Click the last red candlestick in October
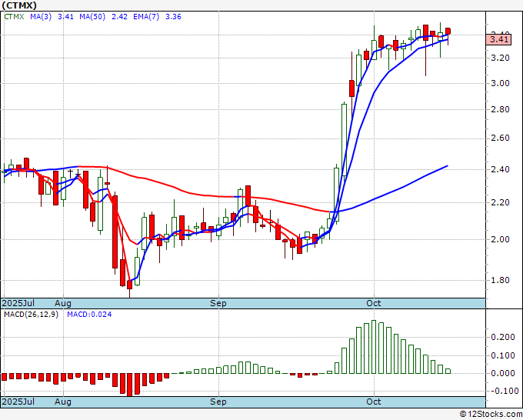The image size is (523, 420). (x=448, y=31)
